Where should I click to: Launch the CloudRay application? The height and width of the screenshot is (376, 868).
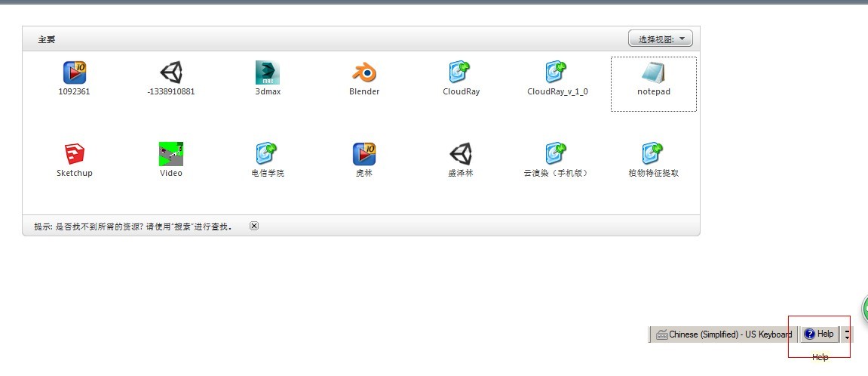[x=461, y=73]
